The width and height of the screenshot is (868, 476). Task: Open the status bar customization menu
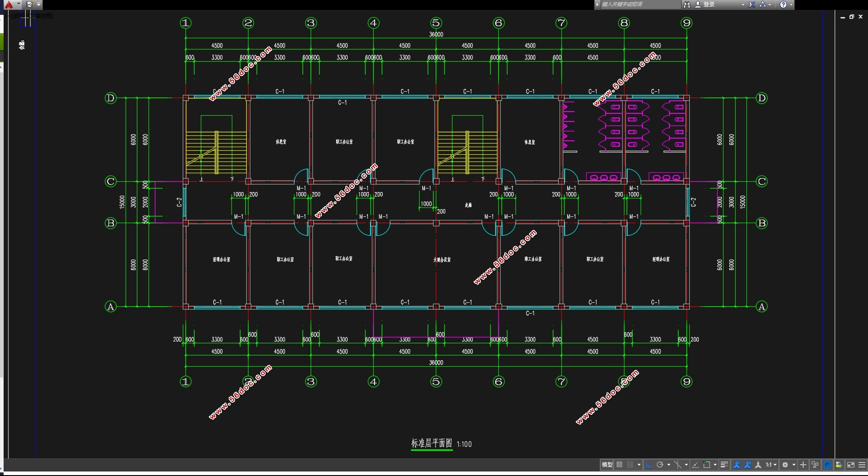point(862,465)
